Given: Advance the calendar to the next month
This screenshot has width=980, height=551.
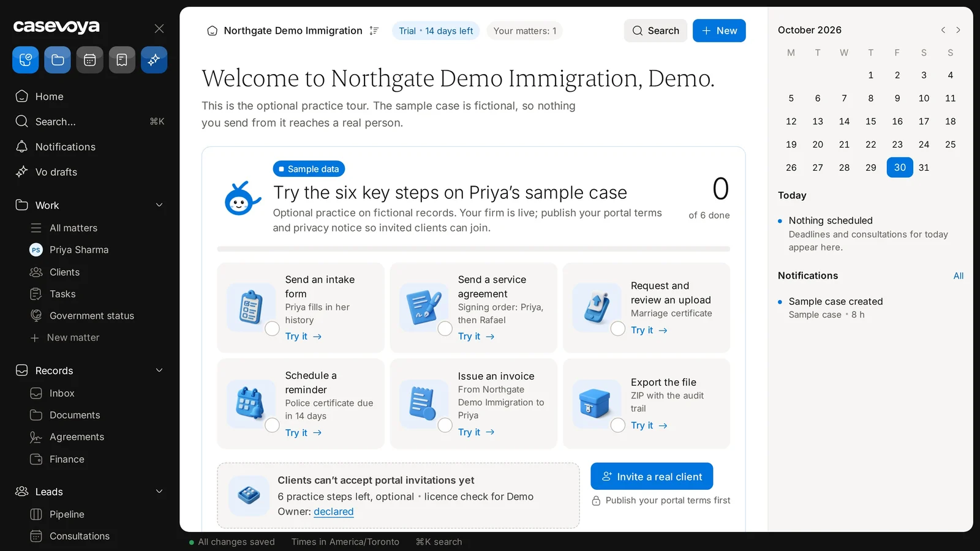Looking at the screenshot, I should pyautogui.click(x=959, y=30).
